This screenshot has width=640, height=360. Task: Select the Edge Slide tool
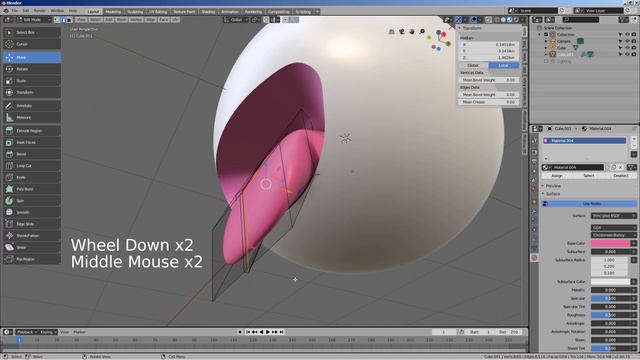(x=32, y=224)
